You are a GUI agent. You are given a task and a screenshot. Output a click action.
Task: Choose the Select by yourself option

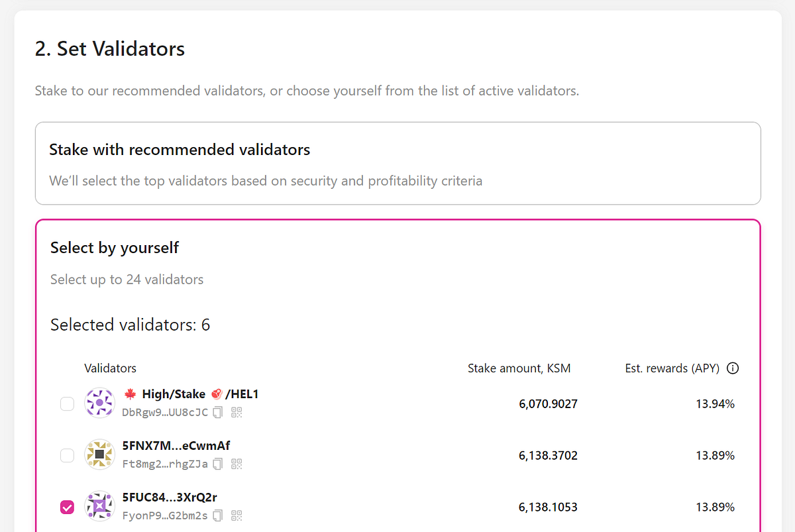point(115,248)
